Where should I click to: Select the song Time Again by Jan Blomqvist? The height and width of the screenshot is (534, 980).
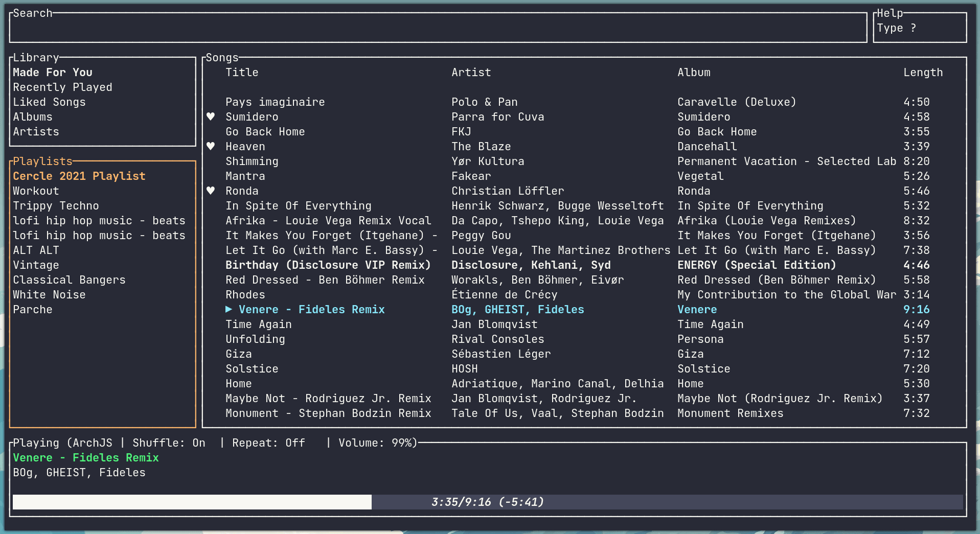[258, 324]
